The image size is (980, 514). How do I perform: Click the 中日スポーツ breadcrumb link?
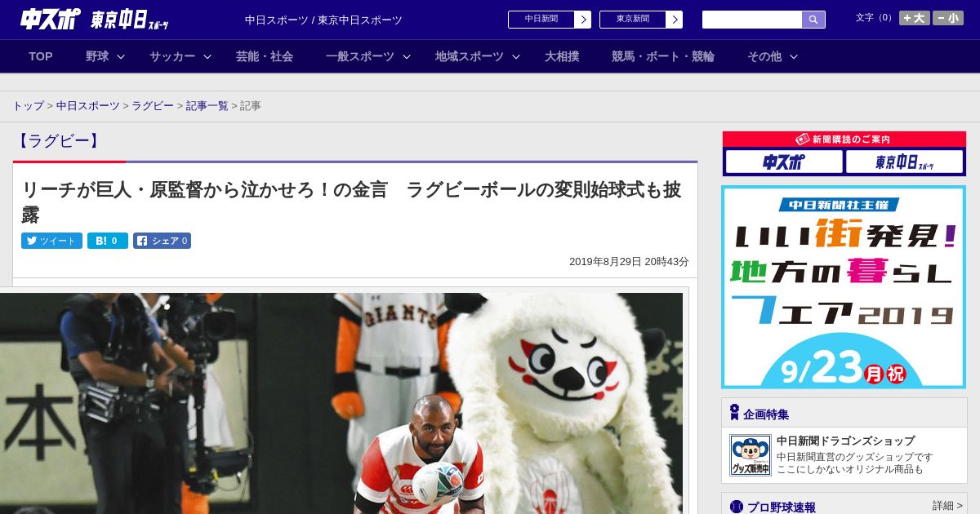88,106
